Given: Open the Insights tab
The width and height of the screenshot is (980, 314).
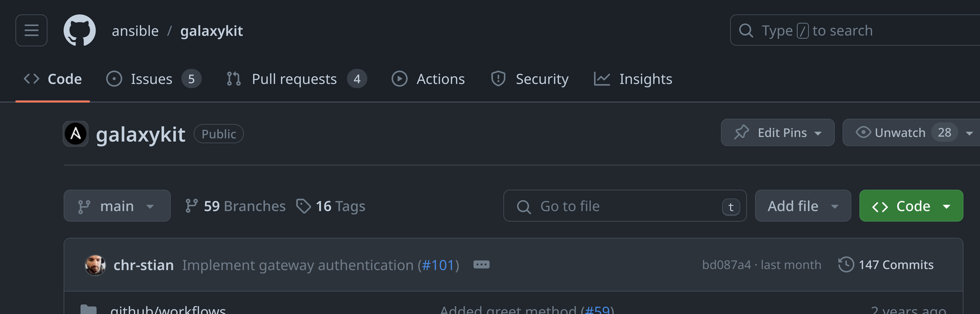Looking at the screenshot, I should (x=633, y=79).
